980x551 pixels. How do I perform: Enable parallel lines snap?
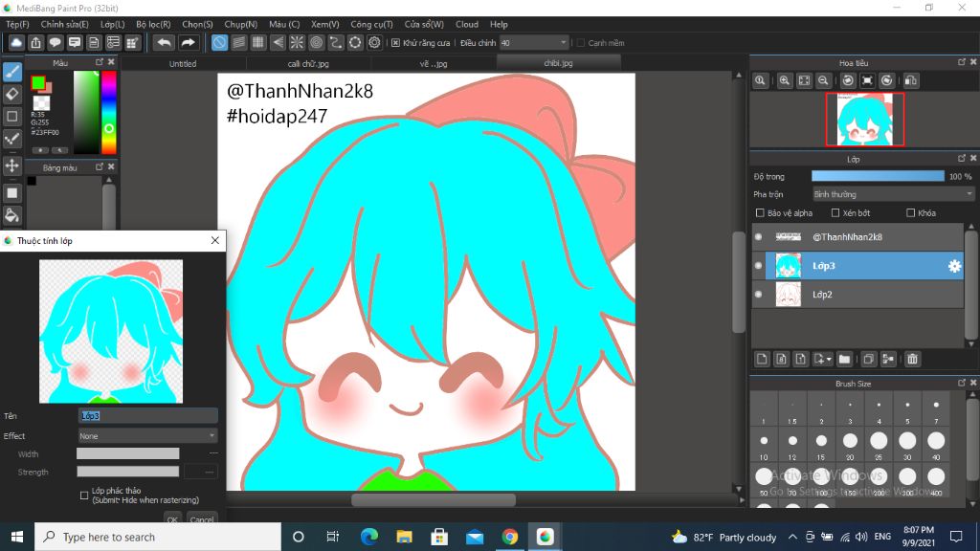coord(238,42)
